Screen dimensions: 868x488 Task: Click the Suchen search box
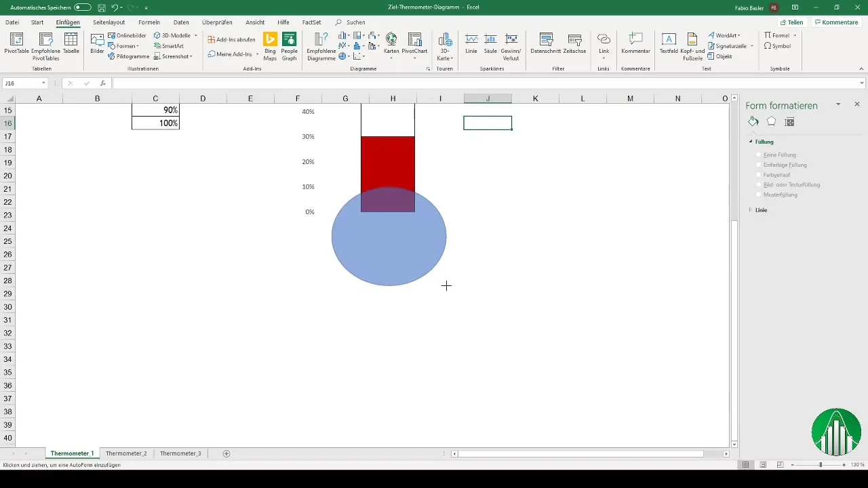click(x=351, y=22)
